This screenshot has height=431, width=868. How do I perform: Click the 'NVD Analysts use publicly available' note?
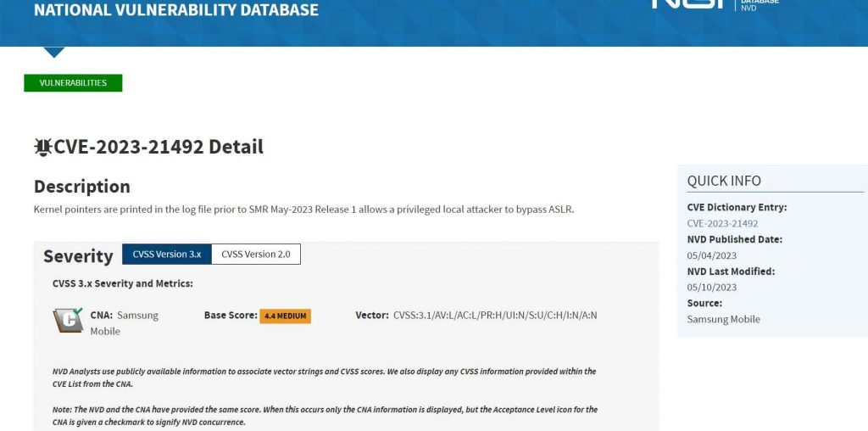click(325, 378)
